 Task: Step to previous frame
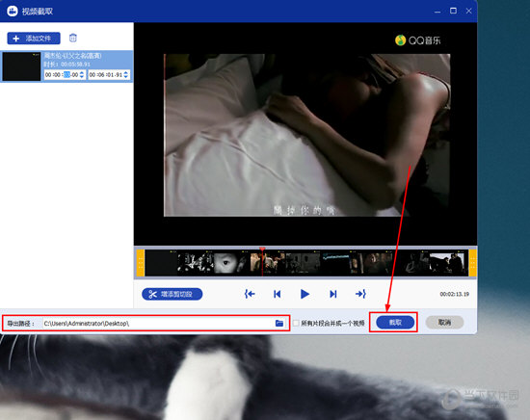pyautogui.click(x=278, y=294)
